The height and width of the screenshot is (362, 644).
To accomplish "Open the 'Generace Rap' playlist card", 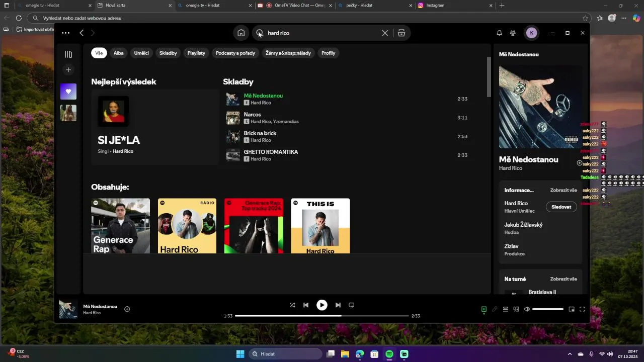I will pos(120,226).
